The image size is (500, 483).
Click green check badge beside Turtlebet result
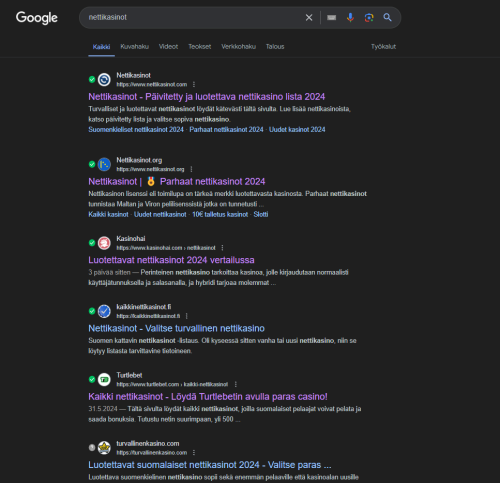tap(92, 379)
